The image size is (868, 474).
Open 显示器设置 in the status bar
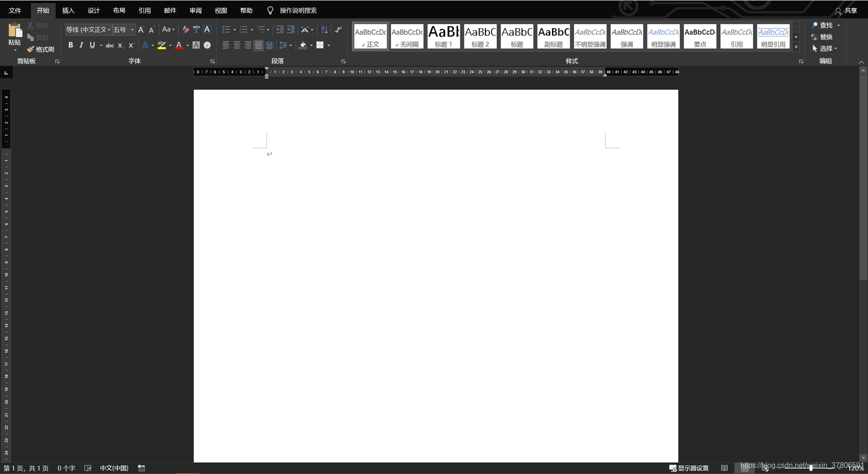[689, 468]
